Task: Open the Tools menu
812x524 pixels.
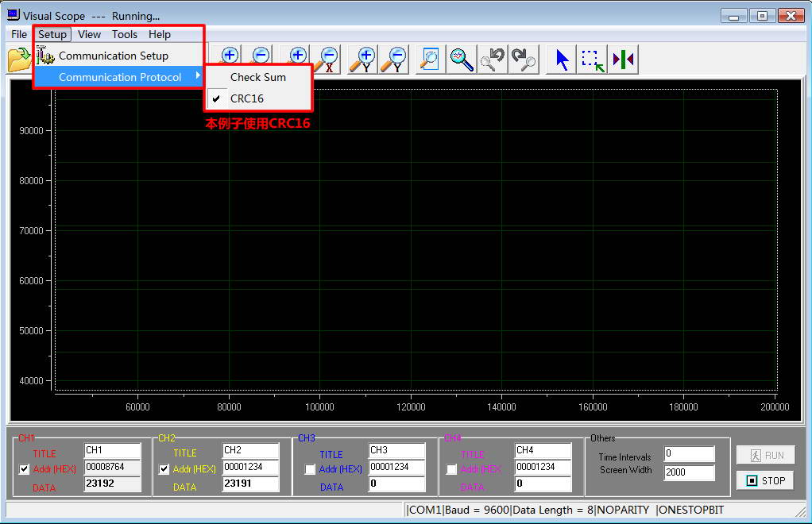Action: (x=124, y=34)
